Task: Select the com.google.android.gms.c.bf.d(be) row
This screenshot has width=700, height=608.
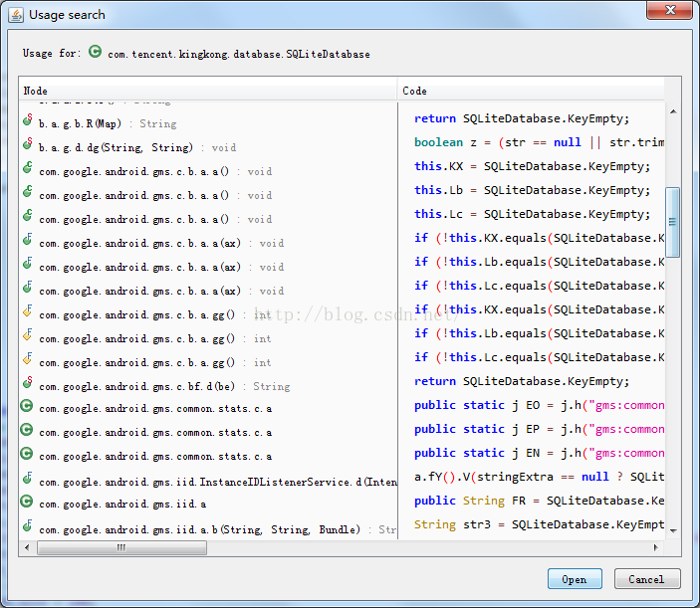Action: pyautogui.click(x=164, y=386)
